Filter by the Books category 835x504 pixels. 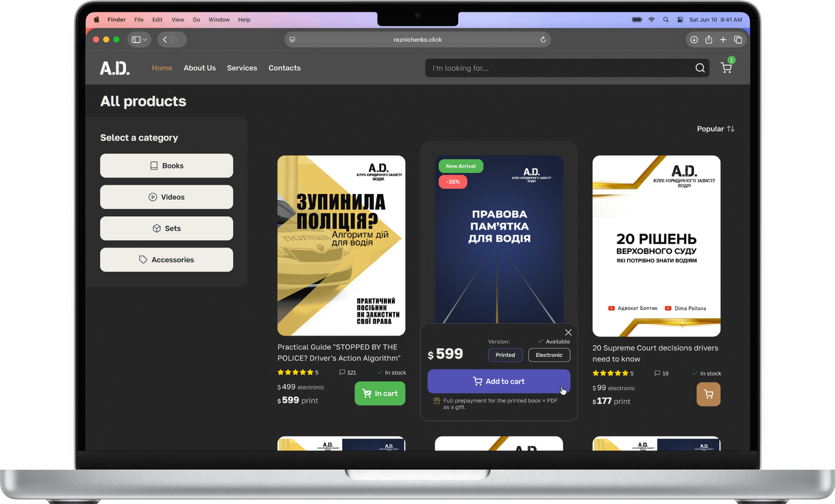(166, 166)
